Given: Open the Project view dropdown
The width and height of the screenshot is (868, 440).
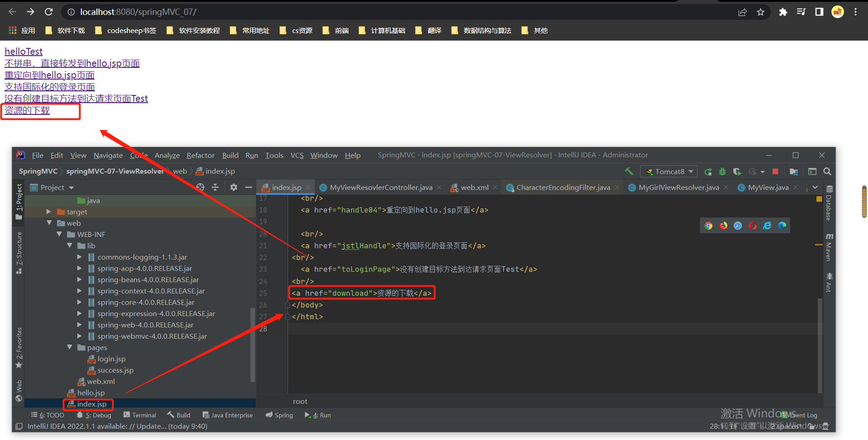Looking at the screenshot, I should pyautogui.click(x=52, y=187).
